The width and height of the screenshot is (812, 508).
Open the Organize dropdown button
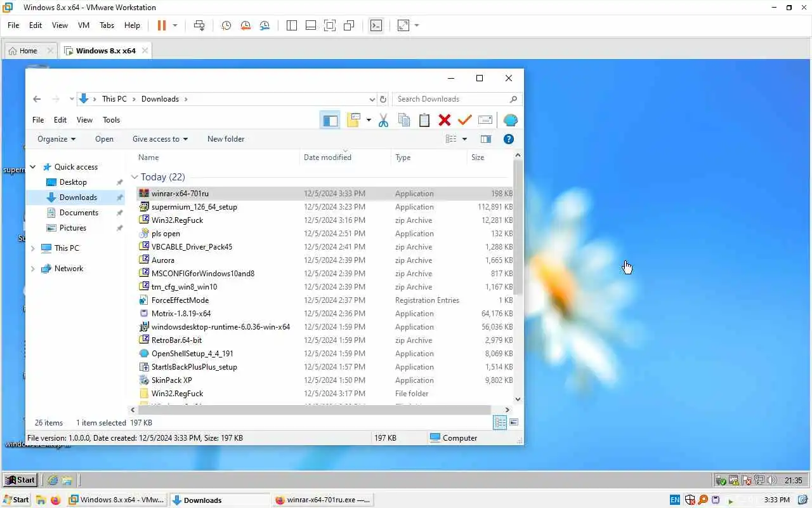point(56,139)
